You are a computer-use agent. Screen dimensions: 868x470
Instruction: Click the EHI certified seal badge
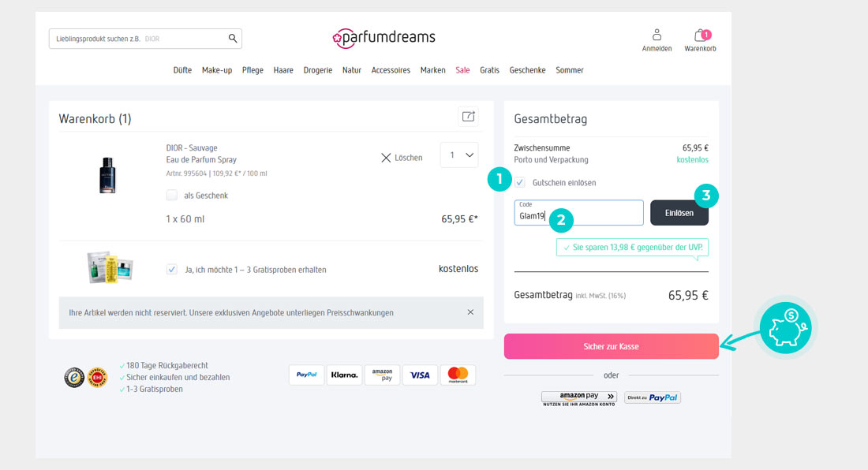(97, 377)
